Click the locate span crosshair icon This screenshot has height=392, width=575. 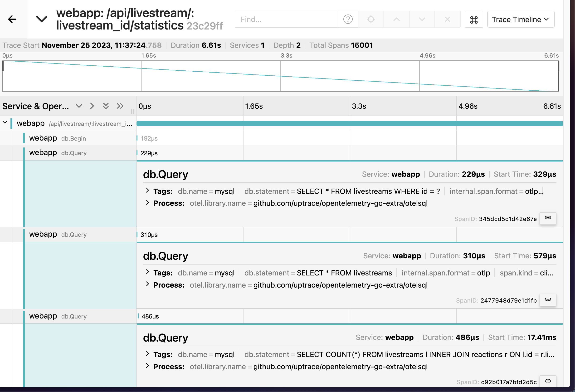(x=371, y=19)
